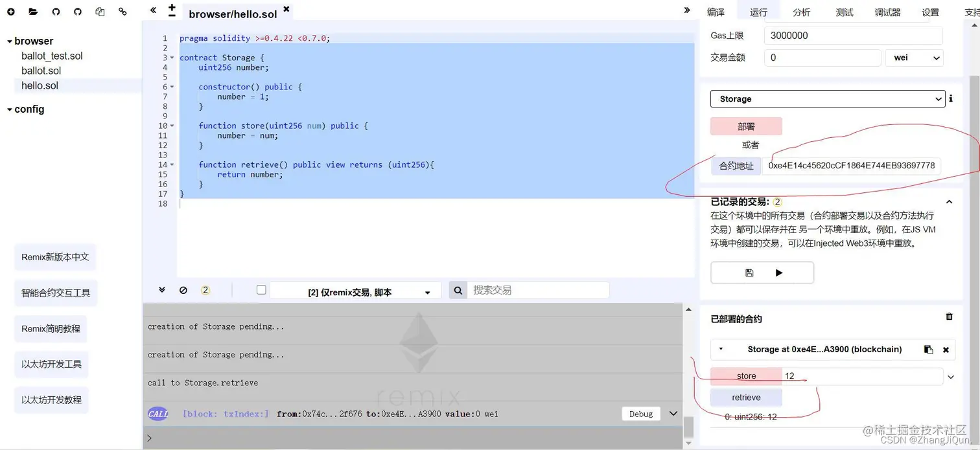Click the info icon next to Storage selector
Screen dimensions: 980x450
(951, 99)
